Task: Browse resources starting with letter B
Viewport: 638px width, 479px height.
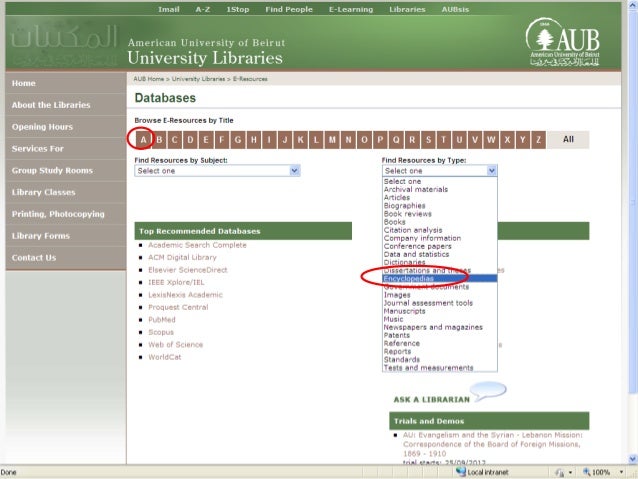Action: click(159, 140)
